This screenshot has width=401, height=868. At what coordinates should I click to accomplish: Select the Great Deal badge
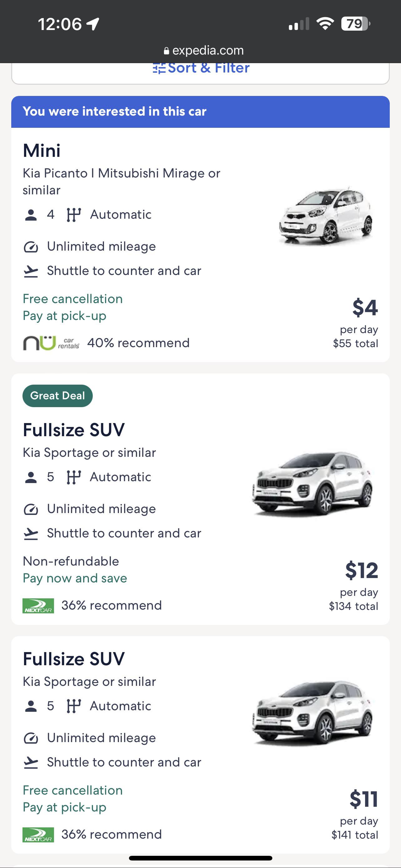point(57,395)
